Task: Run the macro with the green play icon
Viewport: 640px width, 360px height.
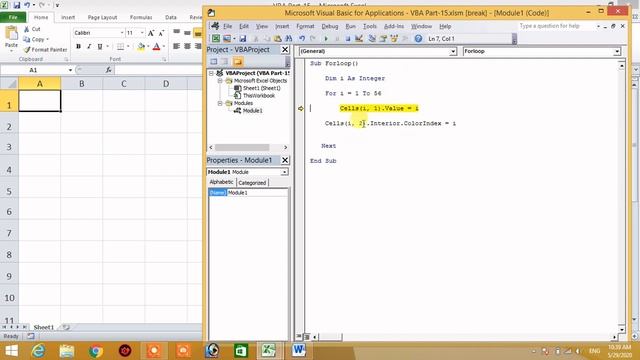Action: click(326, 38)
